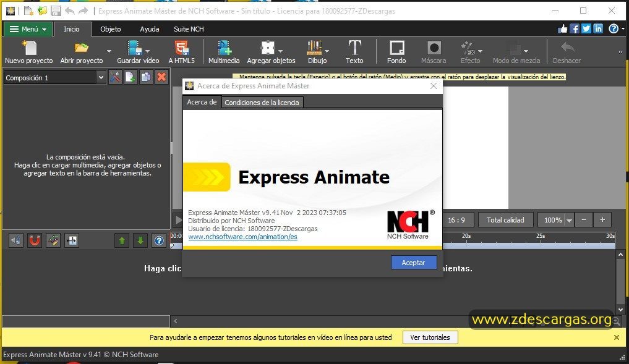Click the playback play button
This screenshot has height=364, width=629.
click(x=178, y=219)
